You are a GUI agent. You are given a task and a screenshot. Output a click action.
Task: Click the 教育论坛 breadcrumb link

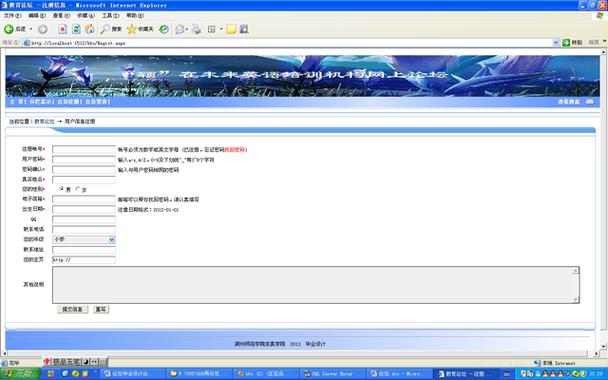[45, 121]
